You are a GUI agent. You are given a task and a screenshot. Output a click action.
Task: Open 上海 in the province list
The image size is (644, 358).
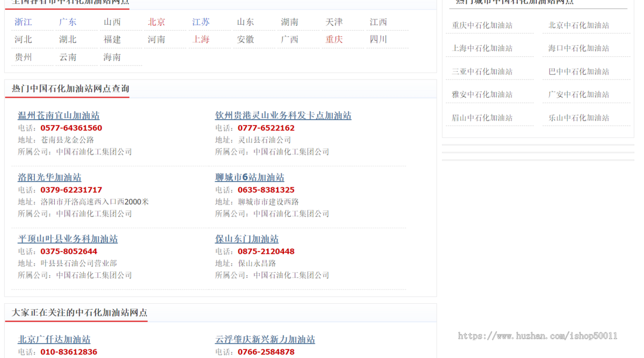[201, 39]
